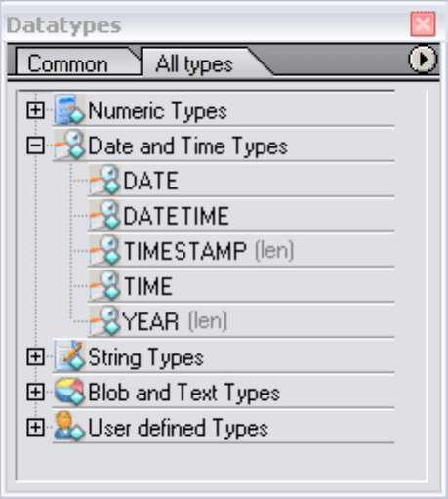This screenshot has height=499, width=448.
Task: Click the Blob and Text Types pie icon
Action: 69,392
